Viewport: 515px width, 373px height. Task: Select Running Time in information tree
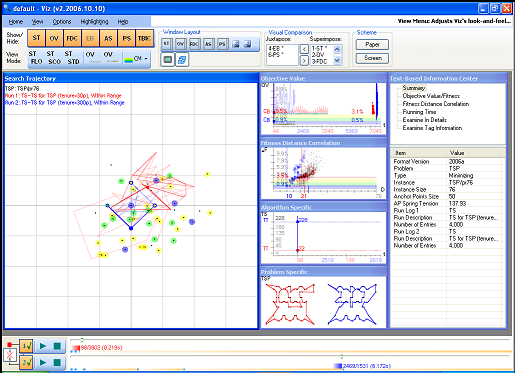pos(419,112)
